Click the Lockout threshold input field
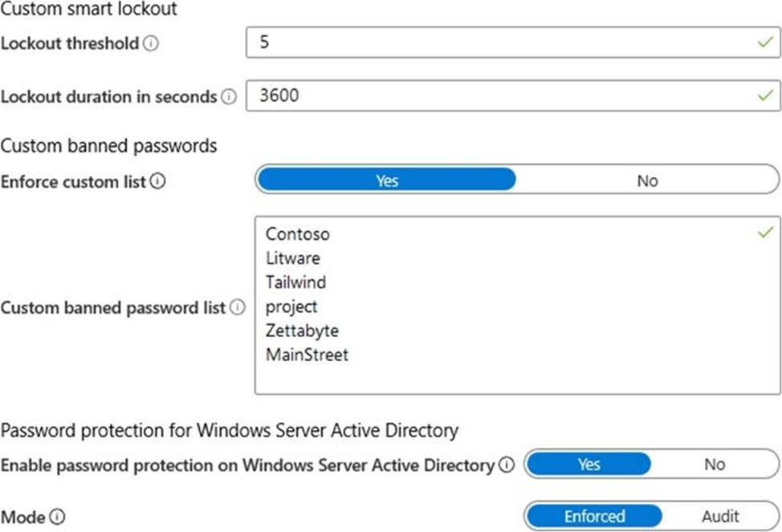782x532 pixels. (498, 43)
